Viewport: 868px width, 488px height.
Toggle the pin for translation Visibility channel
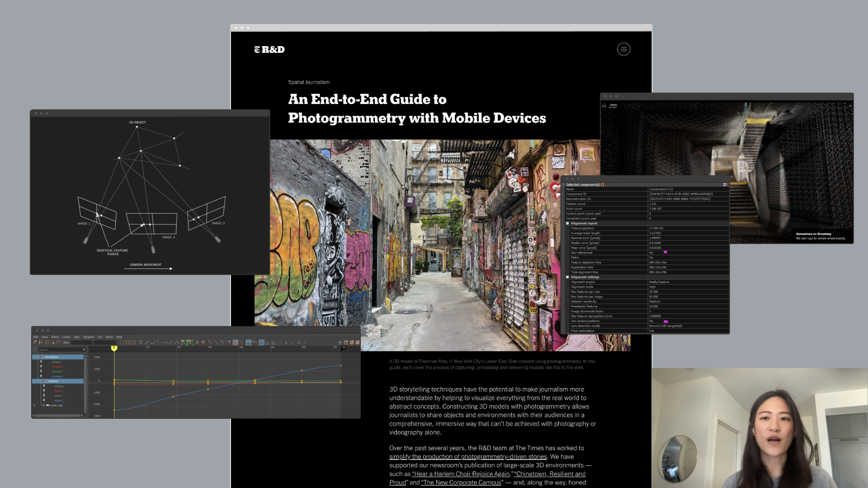(41, 361)
